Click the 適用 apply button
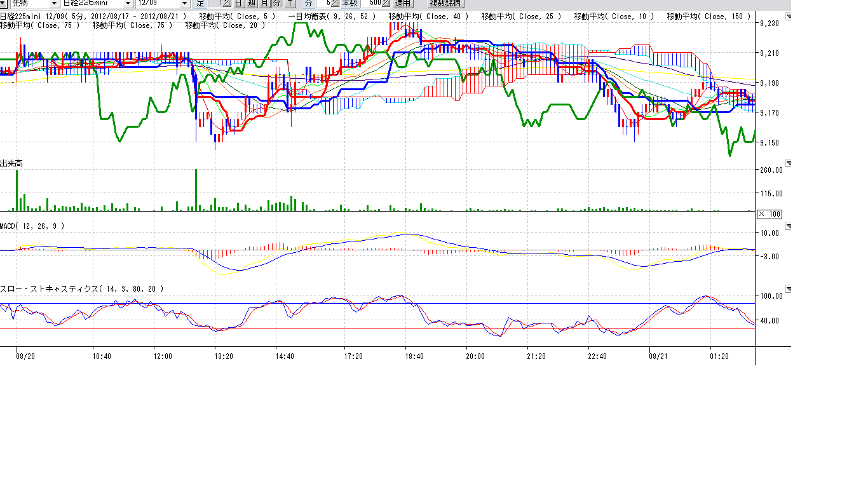The height and width of the screenshot is (488, 868). 403,3
